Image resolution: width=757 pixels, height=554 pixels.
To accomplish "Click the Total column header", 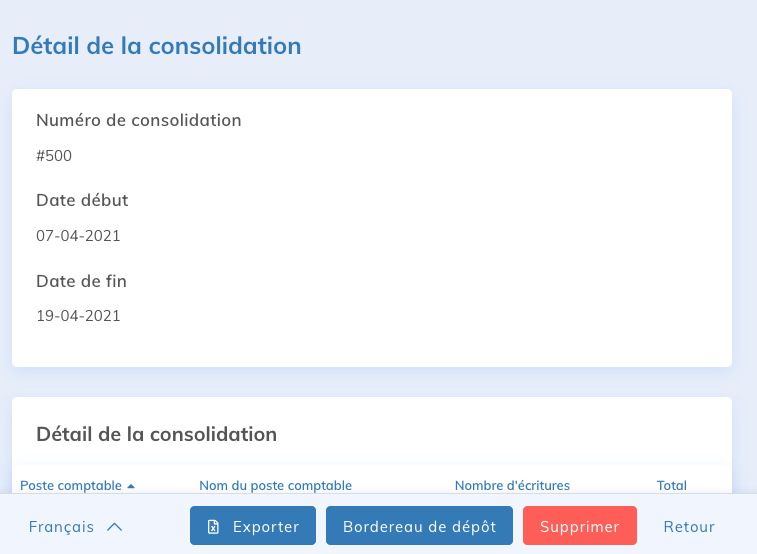I will coord(671,486).
